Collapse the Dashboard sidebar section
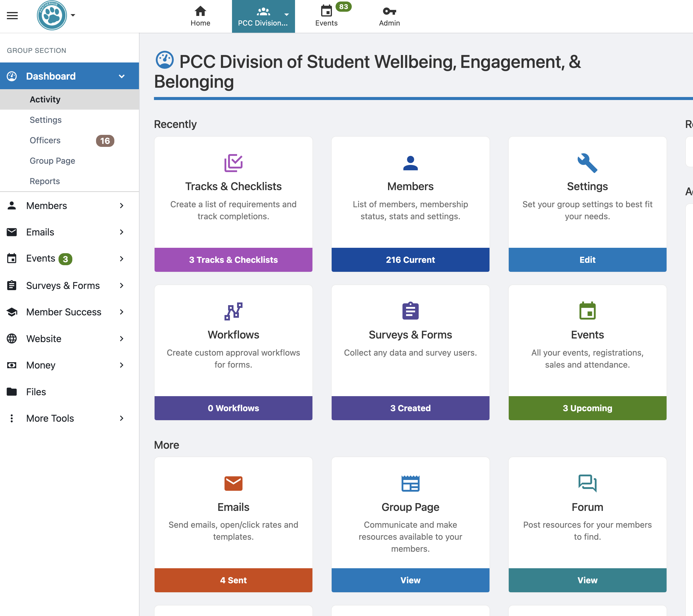 tap(122, 76)
